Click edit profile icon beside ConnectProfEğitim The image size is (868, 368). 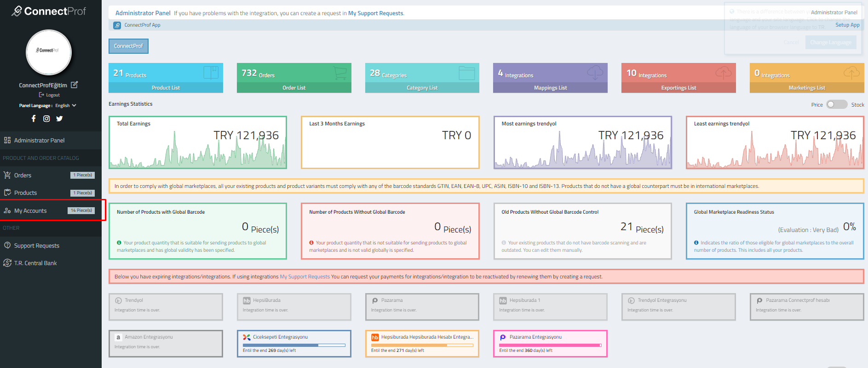point(75,85)
